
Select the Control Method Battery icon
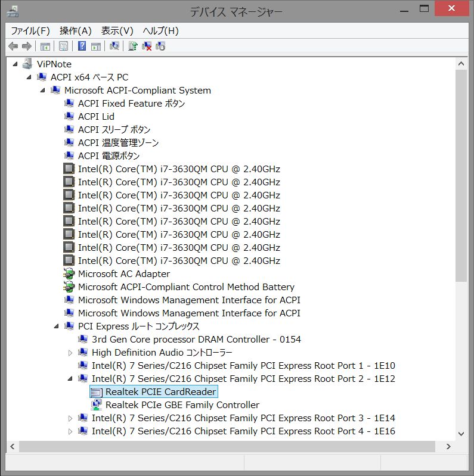pos(69,287)
